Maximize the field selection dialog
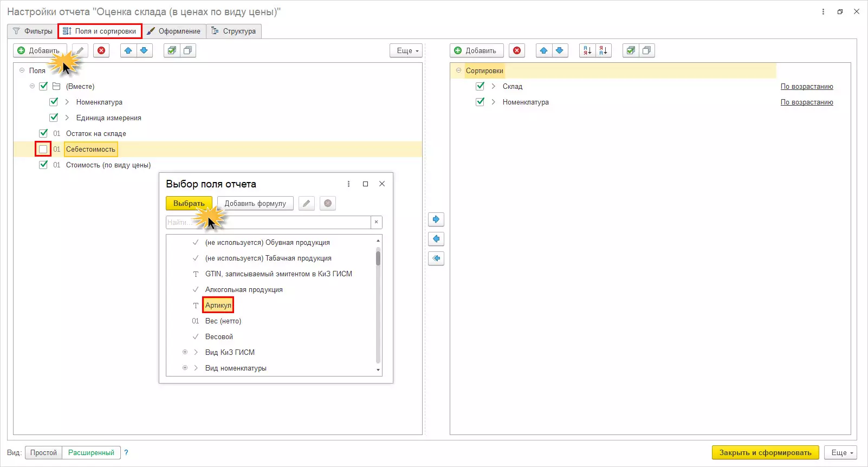This screenshot has width=868, height=467. pyautogui.click(x=365, y=184)
